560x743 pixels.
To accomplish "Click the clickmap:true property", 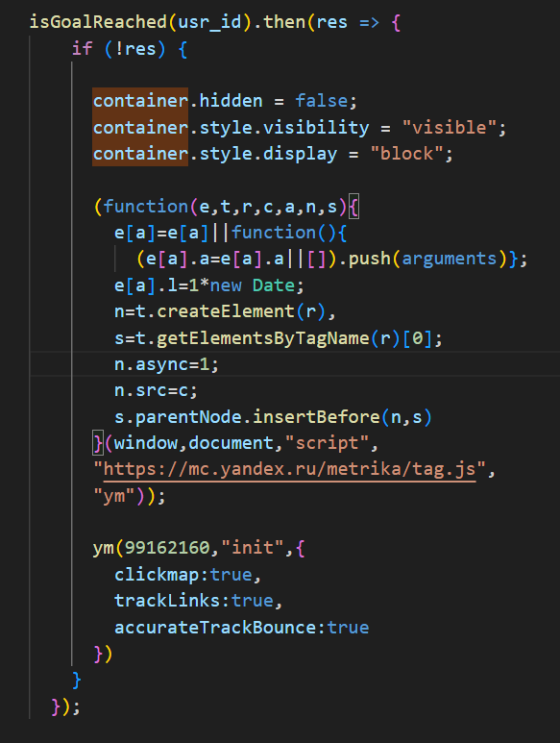I will [x=183, y=575].
